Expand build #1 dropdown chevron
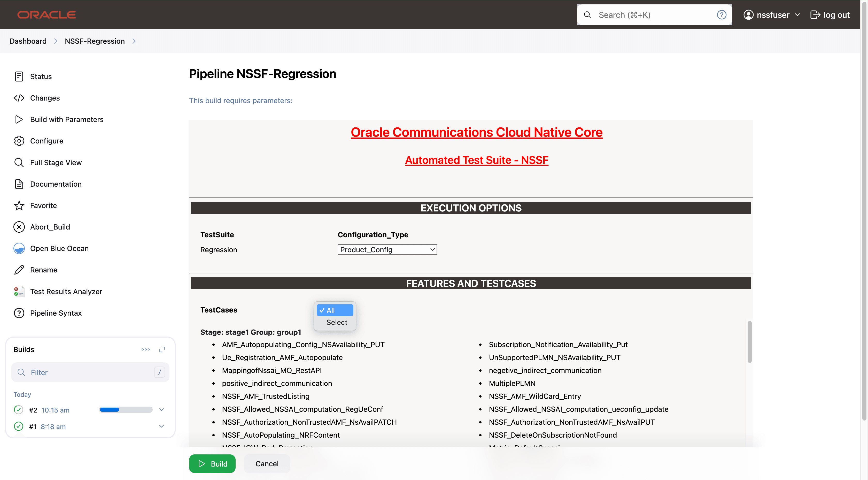The height and width of the screenshot is (480, 868). [161, 426]
